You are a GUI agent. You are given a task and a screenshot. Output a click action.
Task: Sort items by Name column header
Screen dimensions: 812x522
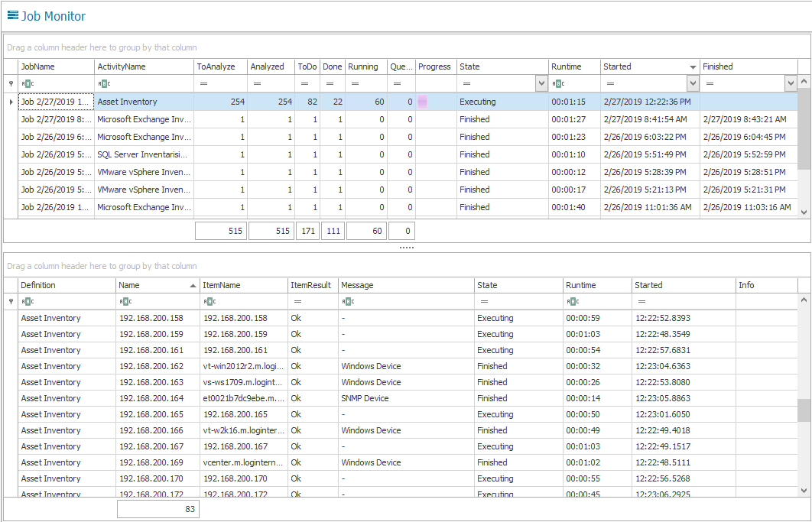pyautogui.click(x=158, y=285)
